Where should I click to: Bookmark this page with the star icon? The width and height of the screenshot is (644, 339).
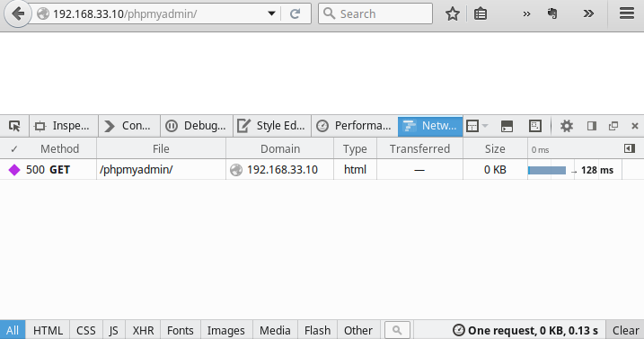pos(452,14)
